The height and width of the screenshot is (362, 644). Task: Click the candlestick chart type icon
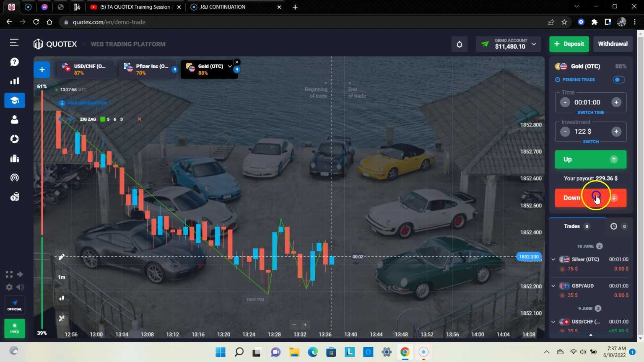62,298
